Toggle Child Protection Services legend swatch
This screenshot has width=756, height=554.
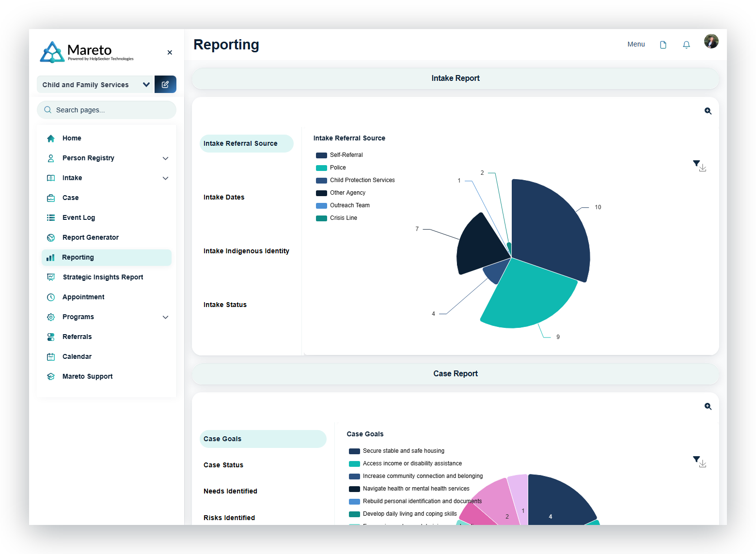click(x=321, y=181)
